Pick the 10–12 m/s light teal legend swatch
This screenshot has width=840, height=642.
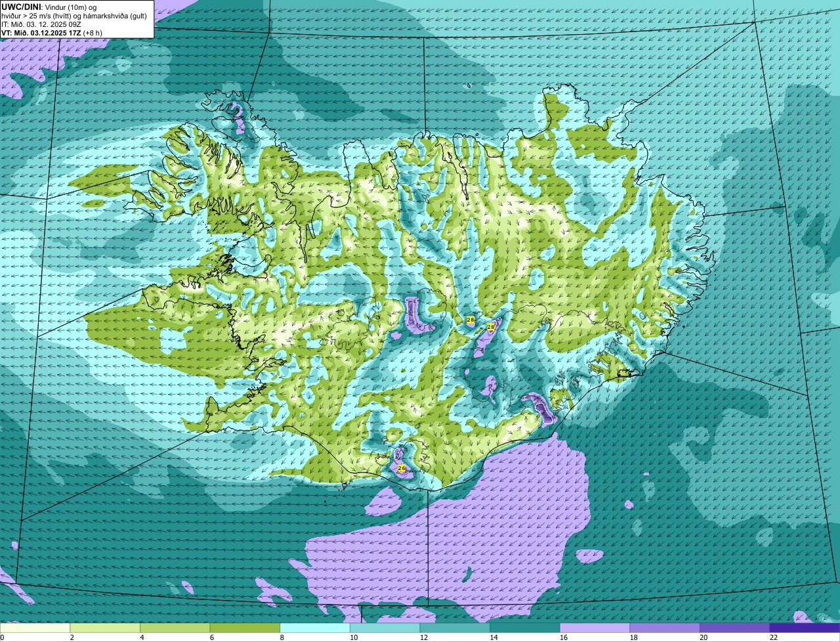point(385,628)
